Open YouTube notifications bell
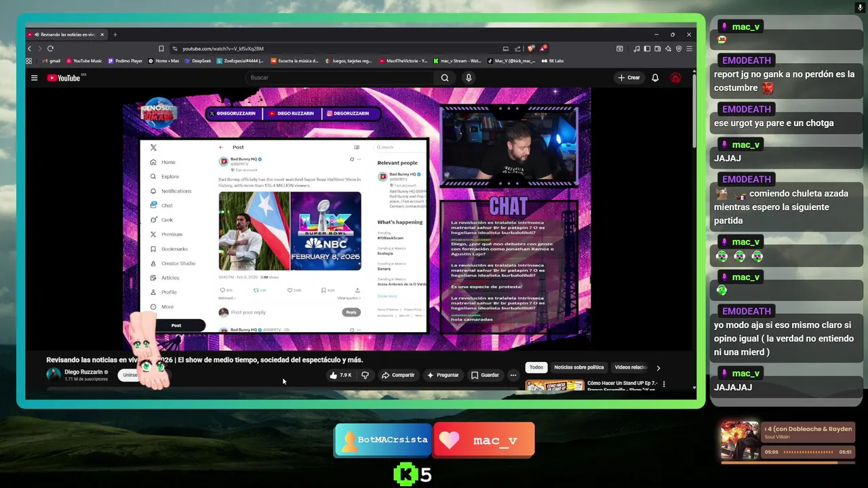 pos(655,78)
